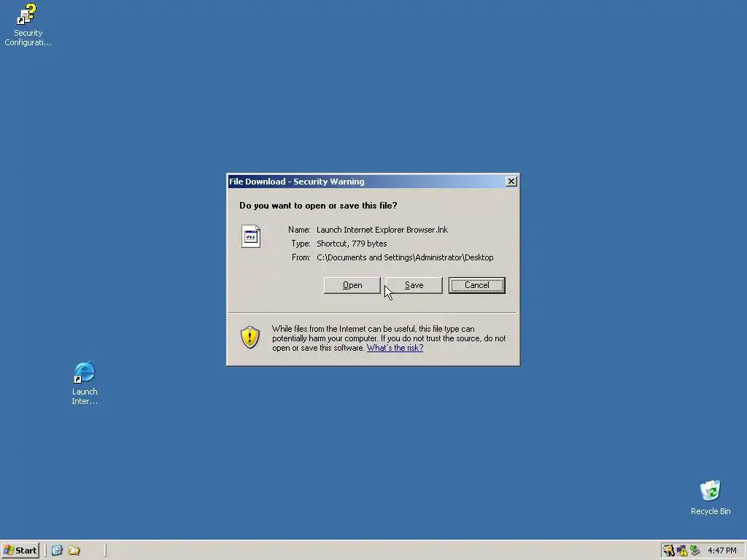Screen dimensions: 747x560
Task: Select the Launch Internet Explorer desktop icon
Action: [x=85, y=384]
